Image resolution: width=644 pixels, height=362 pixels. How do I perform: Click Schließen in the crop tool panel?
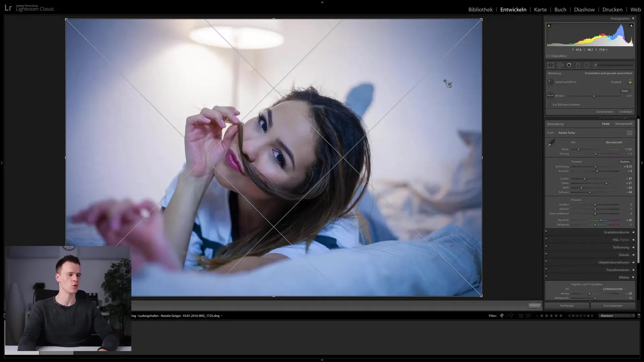pos(626,112)
